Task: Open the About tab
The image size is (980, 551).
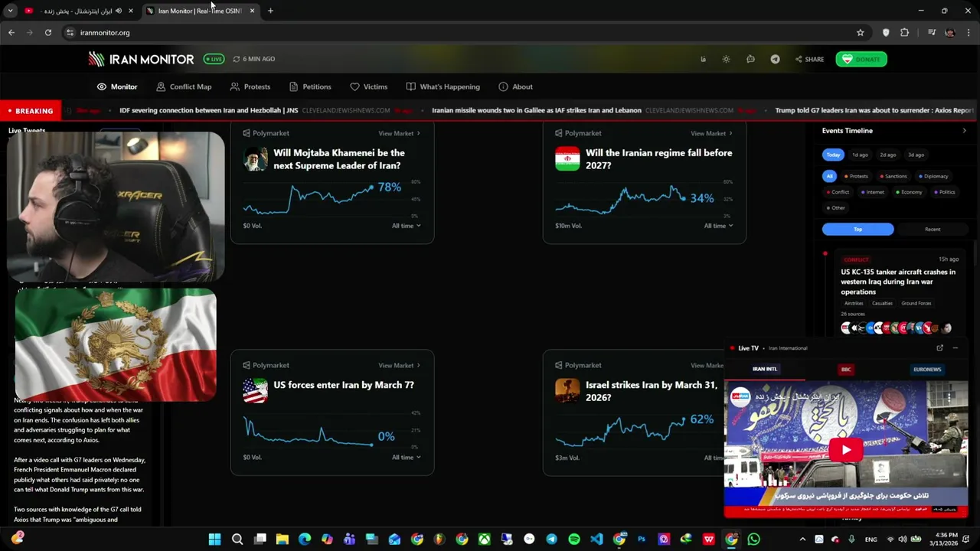Action: click(x=515, y=86)
